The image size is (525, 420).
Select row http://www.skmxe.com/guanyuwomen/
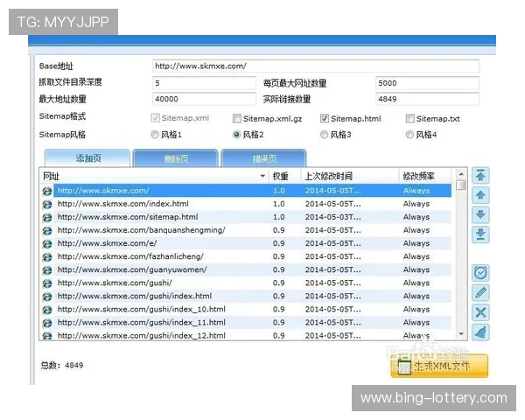point(246,270)
